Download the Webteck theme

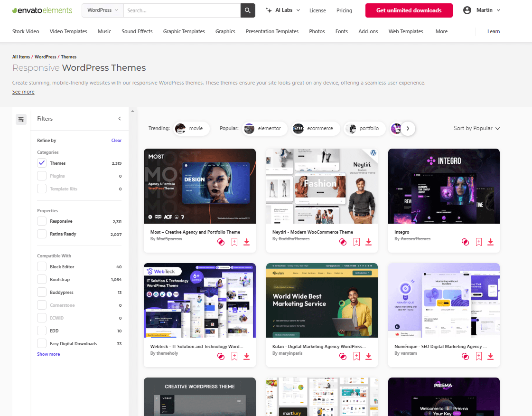tap(246, 356)
